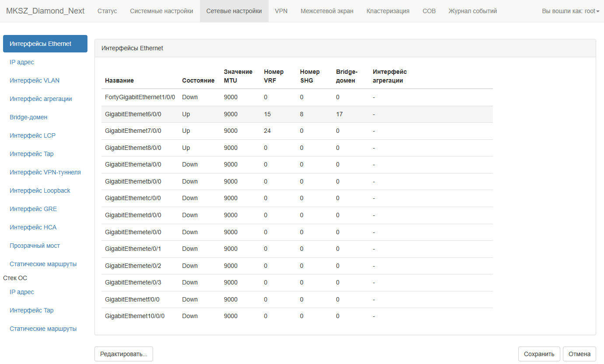Select row GigabitEthernet6/0/0
Viewport: 604px width, 364px height.
coord(297,114)
